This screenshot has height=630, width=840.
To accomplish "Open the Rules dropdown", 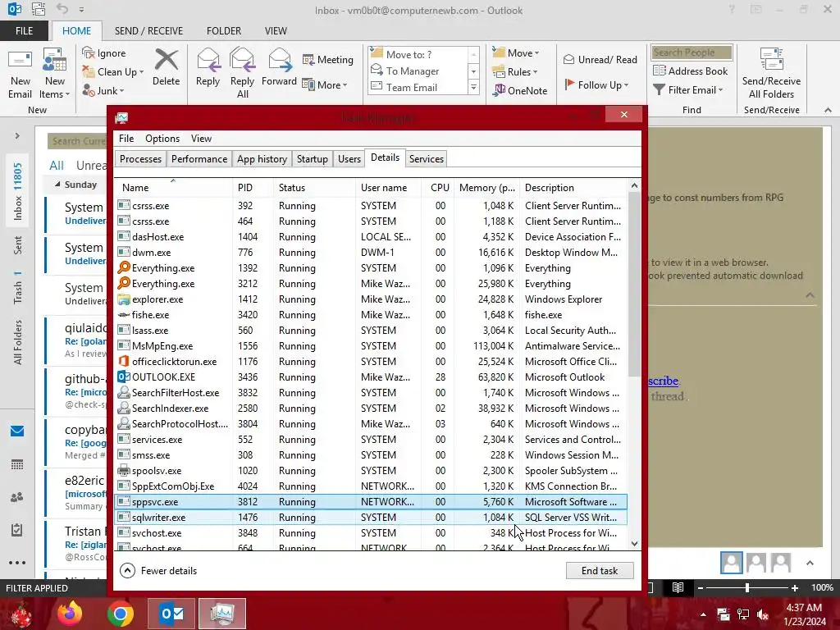I will point(514,72).
